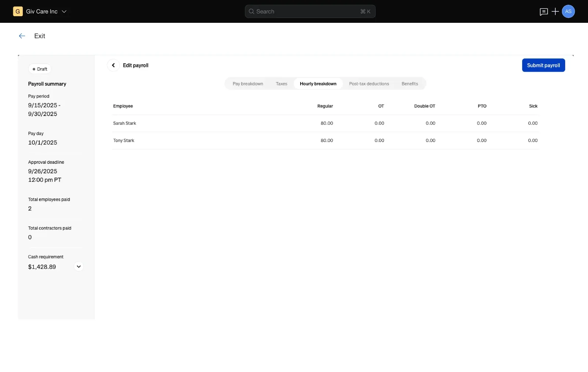The image size is (588, 372).
Task: Open the Benefits tab
Action: click(x=410, y=84)
